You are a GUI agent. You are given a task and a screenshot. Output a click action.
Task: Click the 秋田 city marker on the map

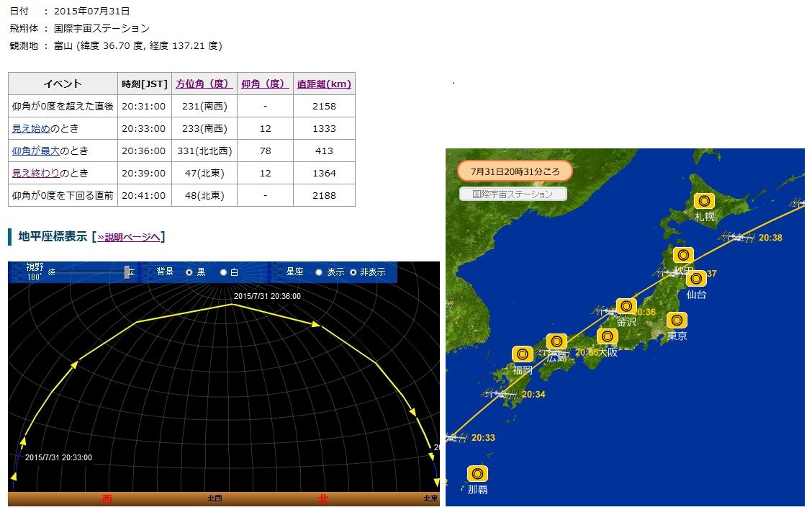point(683,255)
